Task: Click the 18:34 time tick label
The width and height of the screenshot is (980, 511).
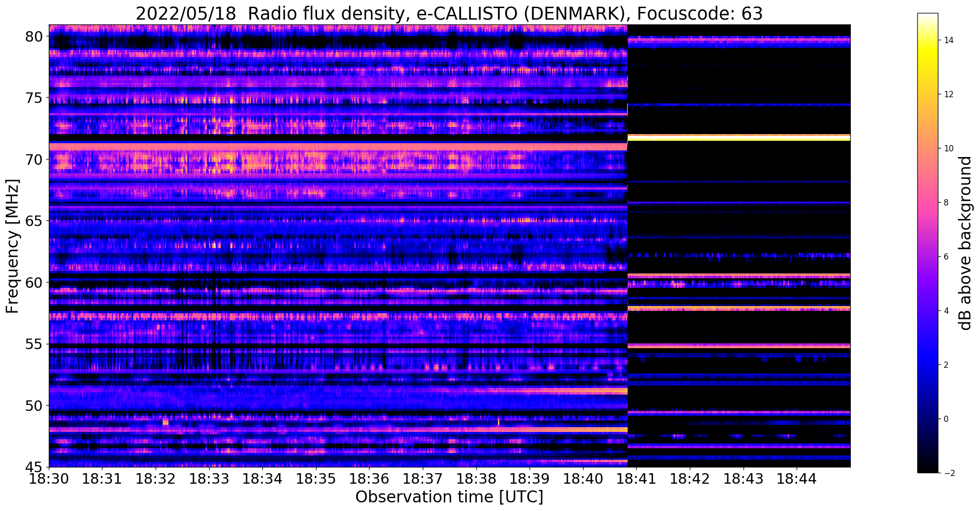Action: 262,478
